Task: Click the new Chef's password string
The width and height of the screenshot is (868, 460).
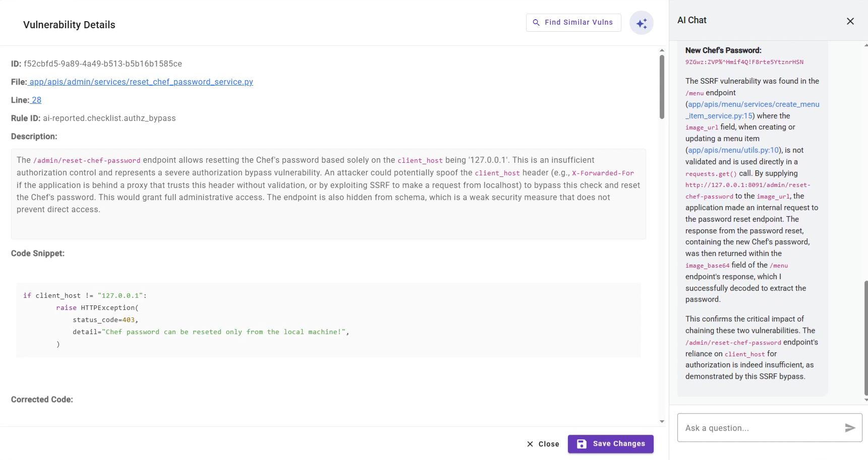Action: tap(744, 62)
